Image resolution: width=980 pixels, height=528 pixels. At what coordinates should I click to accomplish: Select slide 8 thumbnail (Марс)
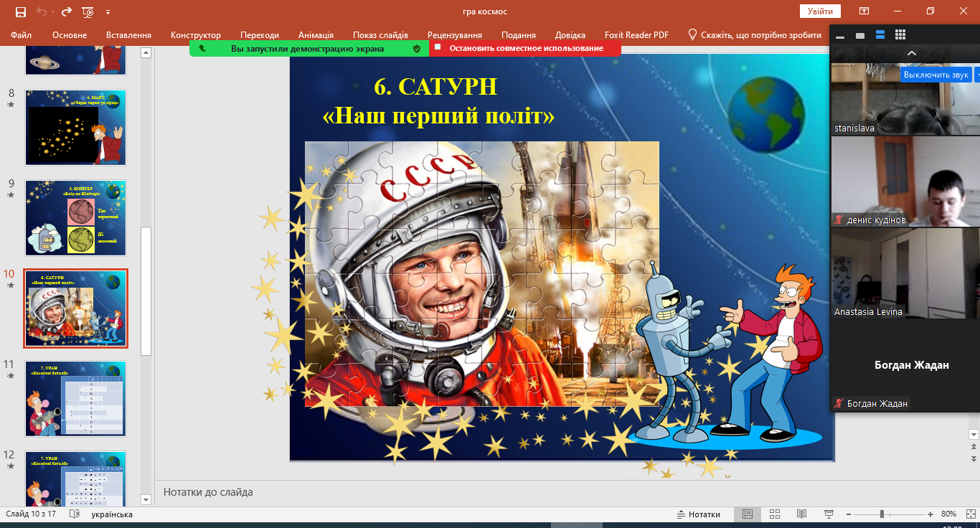point(76,126)
